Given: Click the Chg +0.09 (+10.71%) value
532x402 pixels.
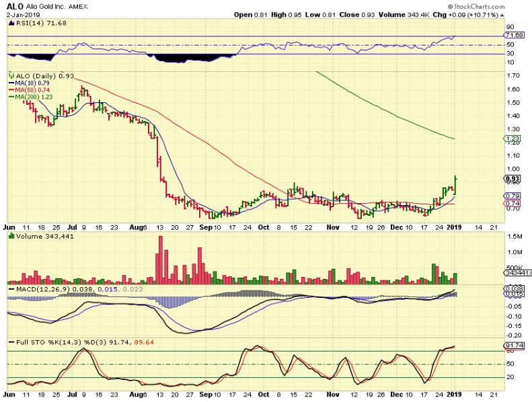Looking at the screenshot, I should [x=465, y=15].
